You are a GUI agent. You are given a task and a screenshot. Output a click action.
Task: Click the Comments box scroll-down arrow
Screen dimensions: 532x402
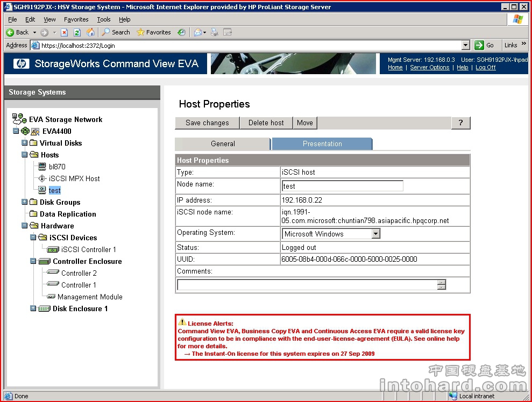pyautogui.click(x=442, y=288)
